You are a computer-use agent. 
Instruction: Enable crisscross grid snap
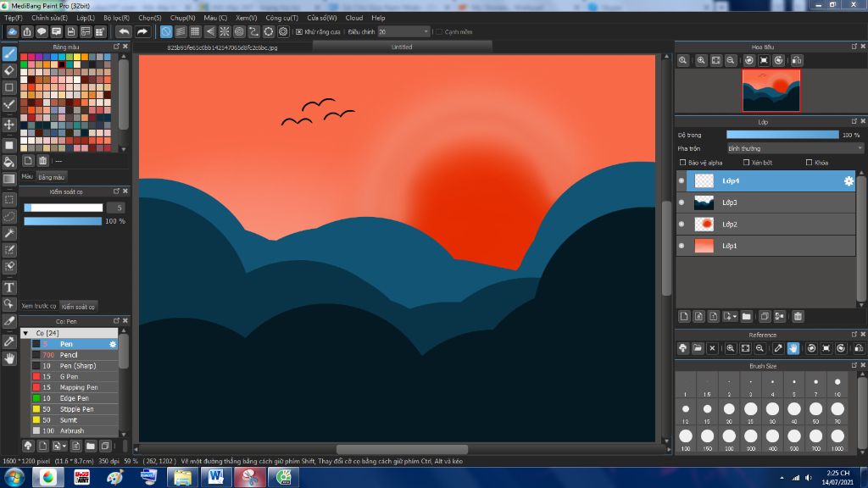[195, 32]
